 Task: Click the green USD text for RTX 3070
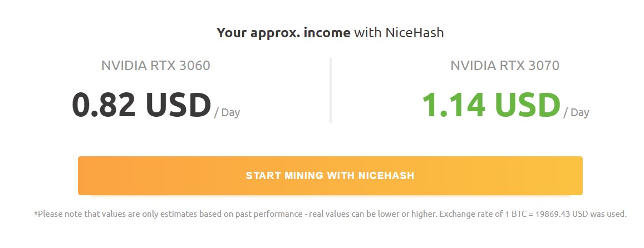click(527, 105)
